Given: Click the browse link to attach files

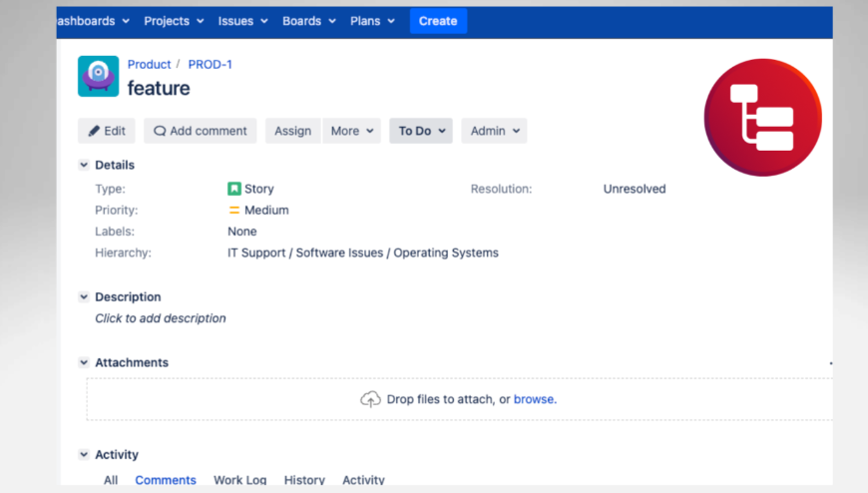Looking at the screenshot, I should (x=534, y=399).
